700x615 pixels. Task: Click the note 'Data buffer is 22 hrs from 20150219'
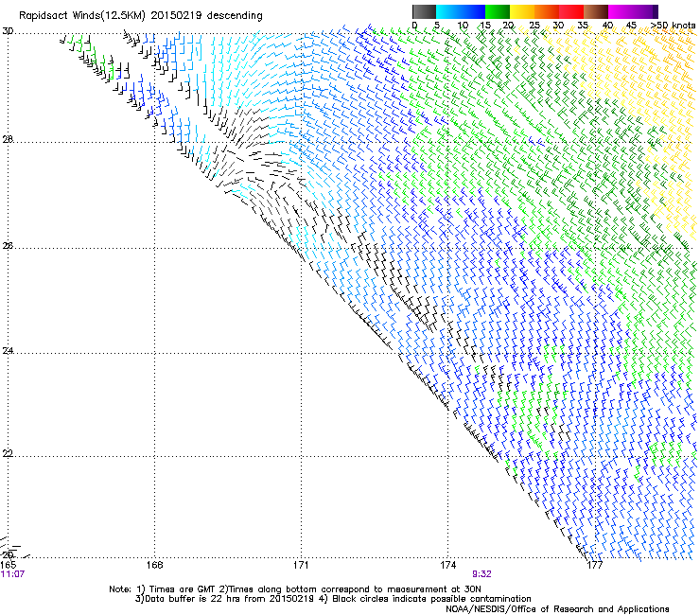pyautogui.click(x=230, y=599)
